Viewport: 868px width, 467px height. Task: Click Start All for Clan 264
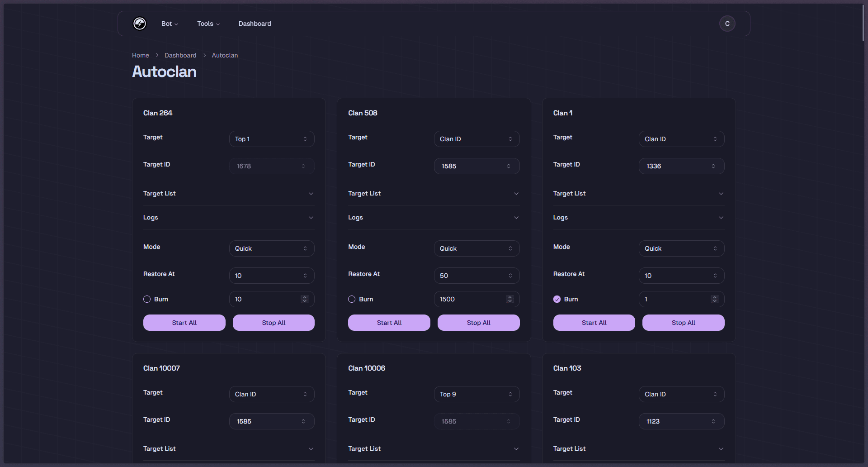tap(184, 322)
